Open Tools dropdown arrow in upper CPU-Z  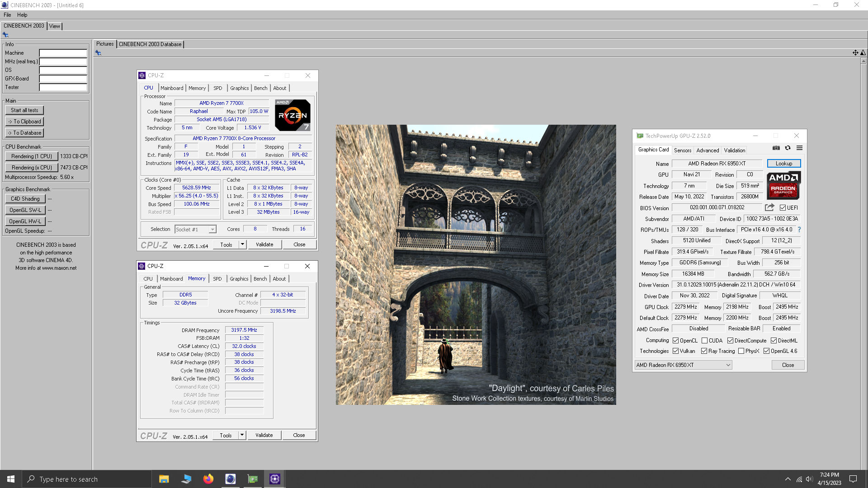(x=242, y=244)
